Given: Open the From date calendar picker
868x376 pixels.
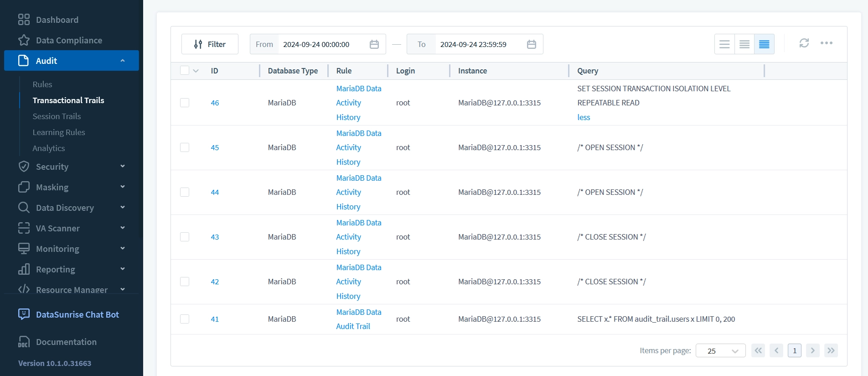Looking at the screenshot, I should 374,44.
